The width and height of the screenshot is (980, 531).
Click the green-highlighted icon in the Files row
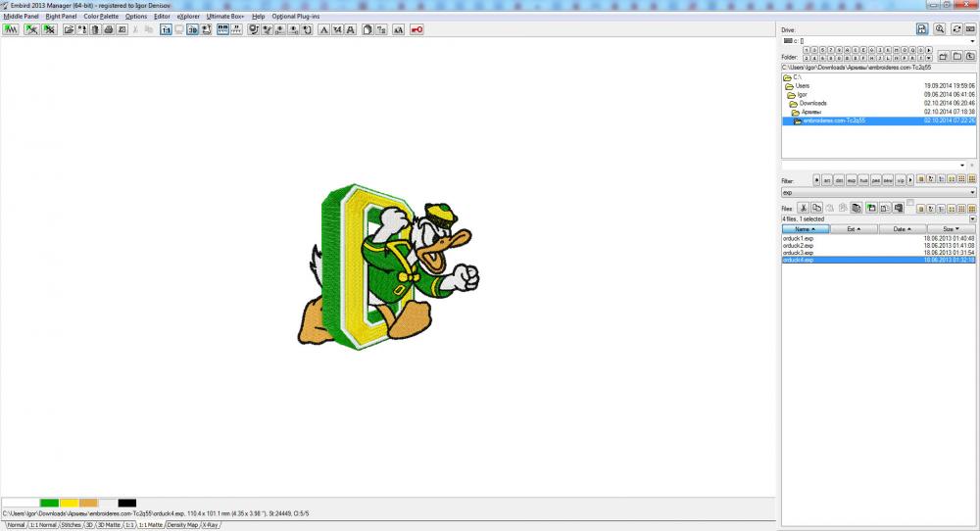[x=871, y=208]
